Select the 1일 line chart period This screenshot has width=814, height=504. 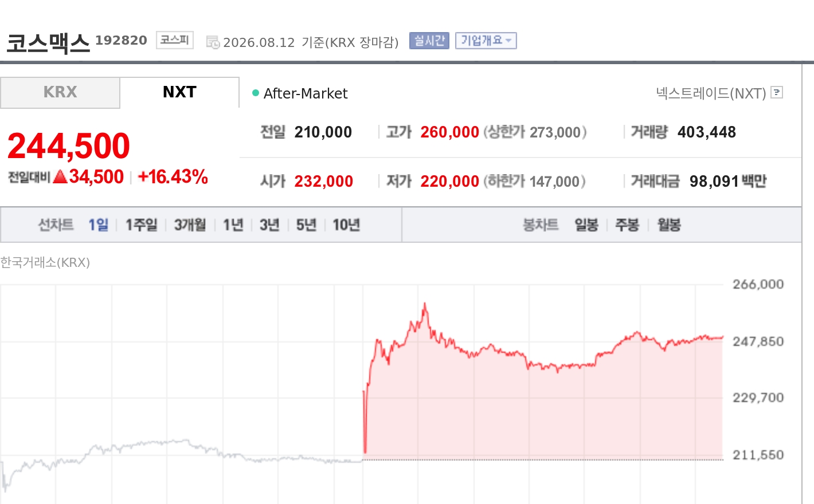(x=98, y=225)
